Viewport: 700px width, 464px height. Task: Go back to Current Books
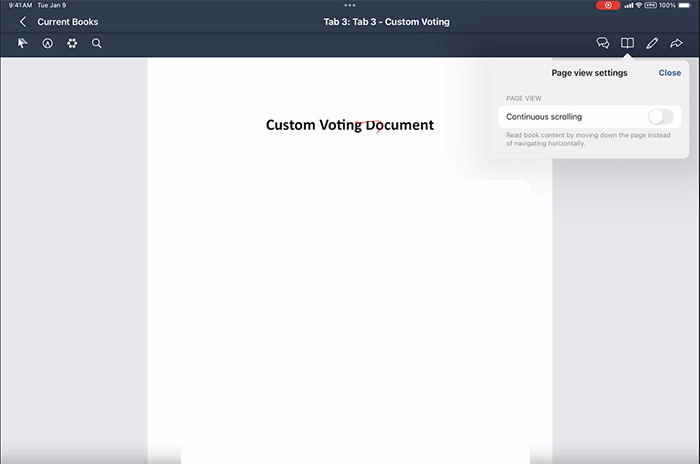[x=67, y=21]
